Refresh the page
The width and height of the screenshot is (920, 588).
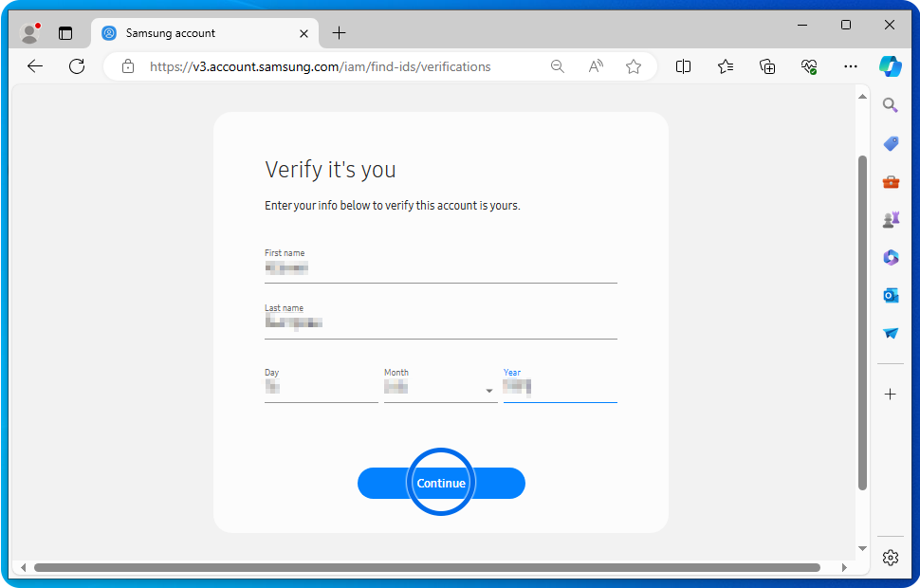(x=77, y=66)
